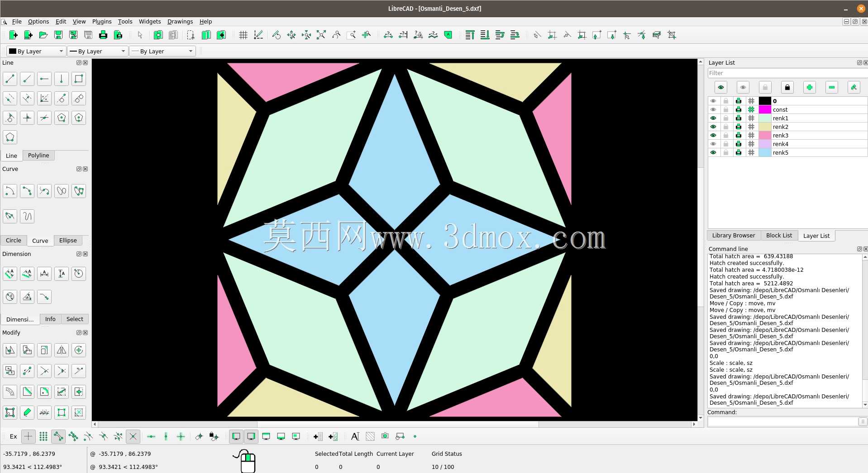Toggle lock on layer renk2
The height and width of the screenshot is (473, 868).
point(726,127)
